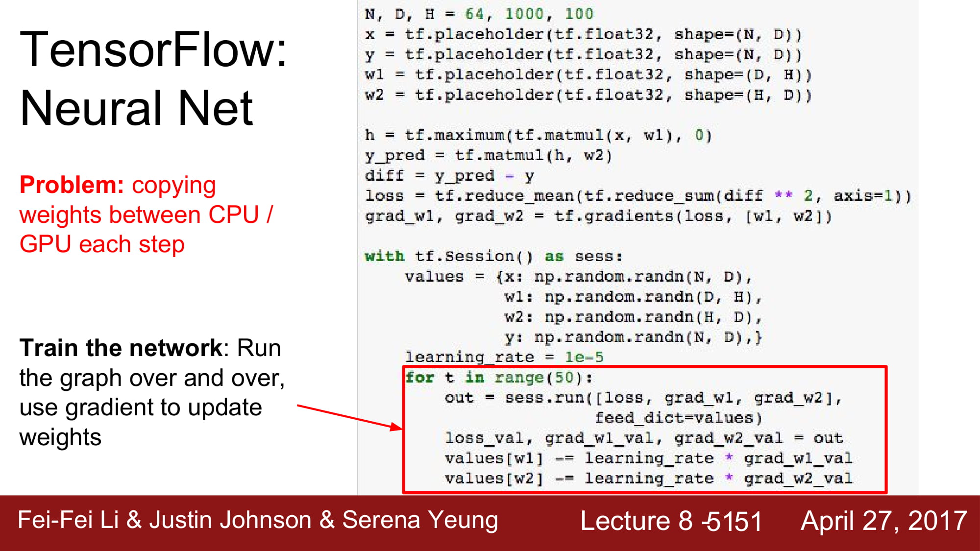The height and width of the screenshot is (551, 980).
Task: Click the code line 'out = sess.run([loss, grad_w1, grad_w2],'
Action: click(643, 398)
